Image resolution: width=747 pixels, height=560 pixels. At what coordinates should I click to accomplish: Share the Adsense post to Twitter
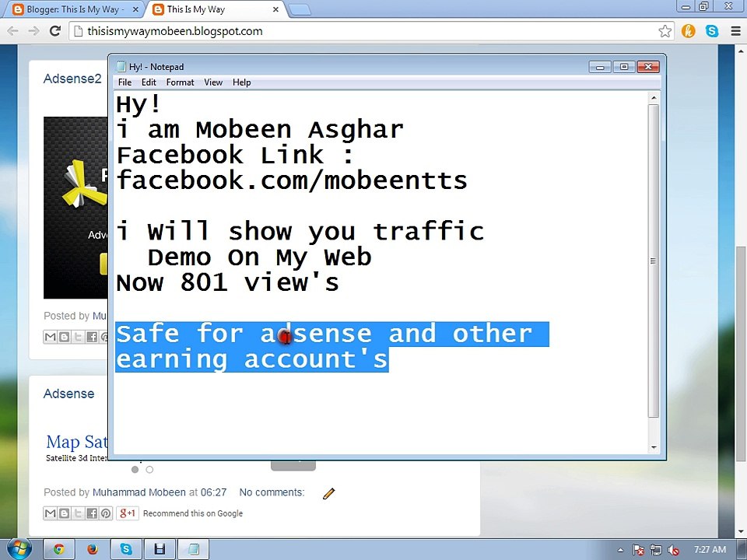(x=78, y=513)
